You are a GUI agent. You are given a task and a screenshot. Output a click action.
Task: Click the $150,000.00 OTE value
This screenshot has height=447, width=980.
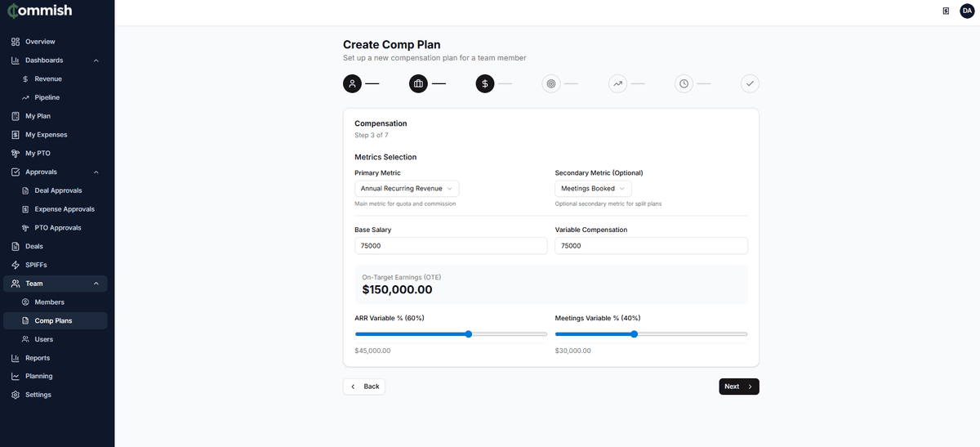pos(397,290)
